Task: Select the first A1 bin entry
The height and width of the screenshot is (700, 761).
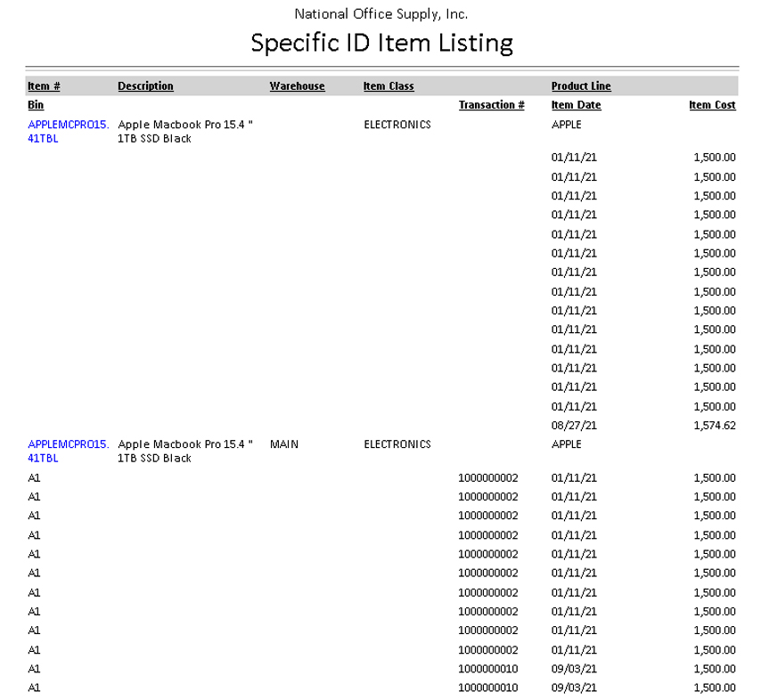Action: click(x=35, y=477)
